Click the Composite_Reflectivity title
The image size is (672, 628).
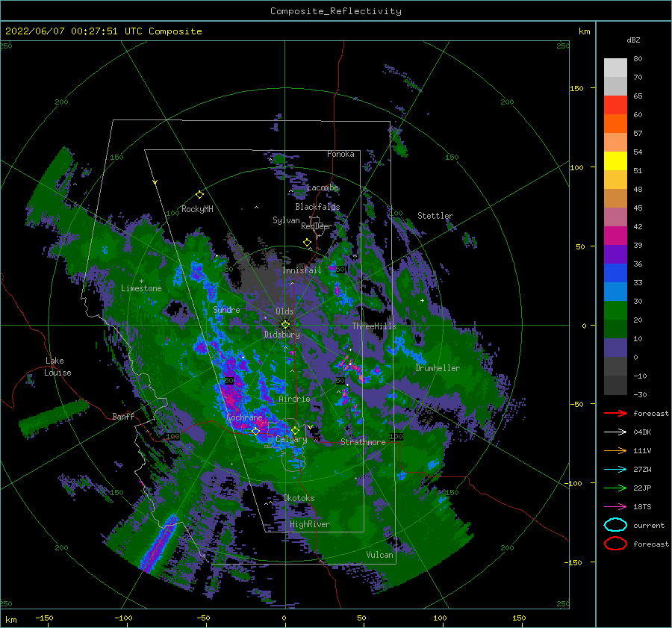coord(336,11)
